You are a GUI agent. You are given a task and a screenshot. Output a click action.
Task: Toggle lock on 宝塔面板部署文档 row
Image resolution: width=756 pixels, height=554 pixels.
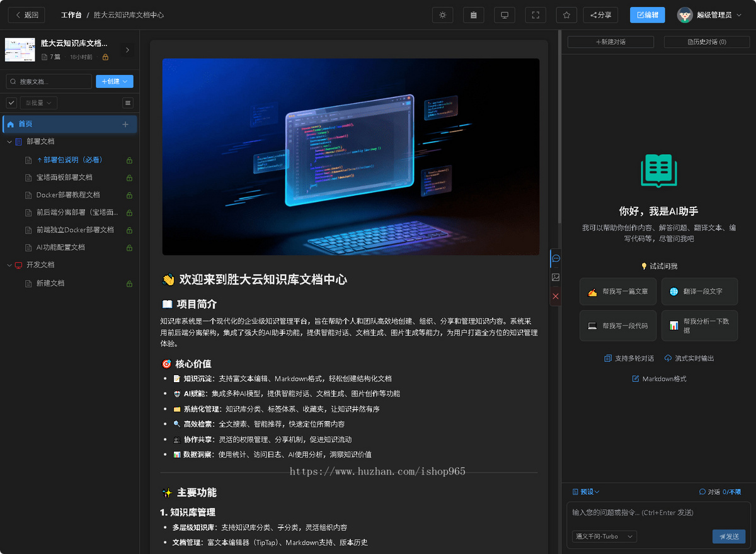coord(129,178)
